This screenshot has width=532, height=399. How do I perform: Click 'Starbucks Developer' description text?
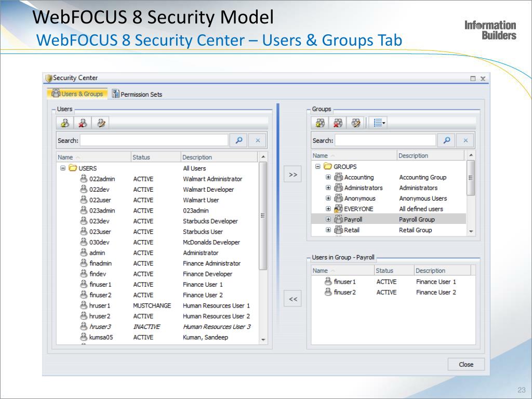point(210,221)
